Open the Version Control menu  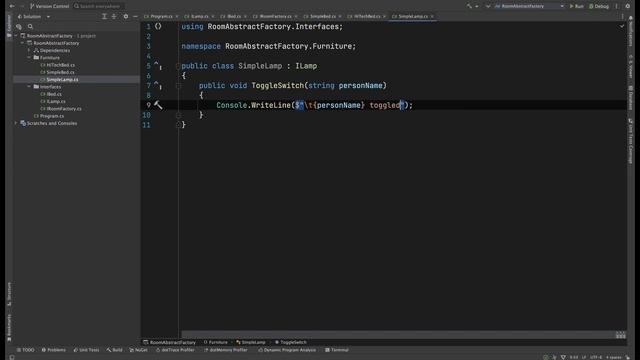click(49, 6)
